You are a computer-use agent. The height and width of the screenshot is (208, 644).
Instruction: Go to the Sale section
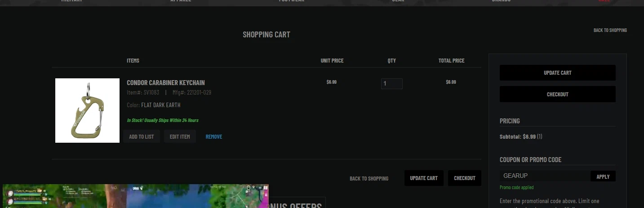[x=604, y=1]
